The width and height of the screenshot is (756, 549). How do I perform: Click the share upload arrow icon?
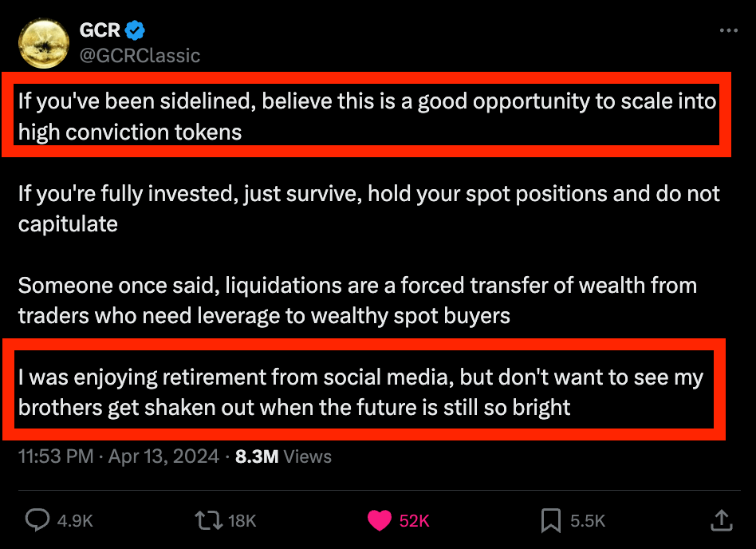pos(721,521)
